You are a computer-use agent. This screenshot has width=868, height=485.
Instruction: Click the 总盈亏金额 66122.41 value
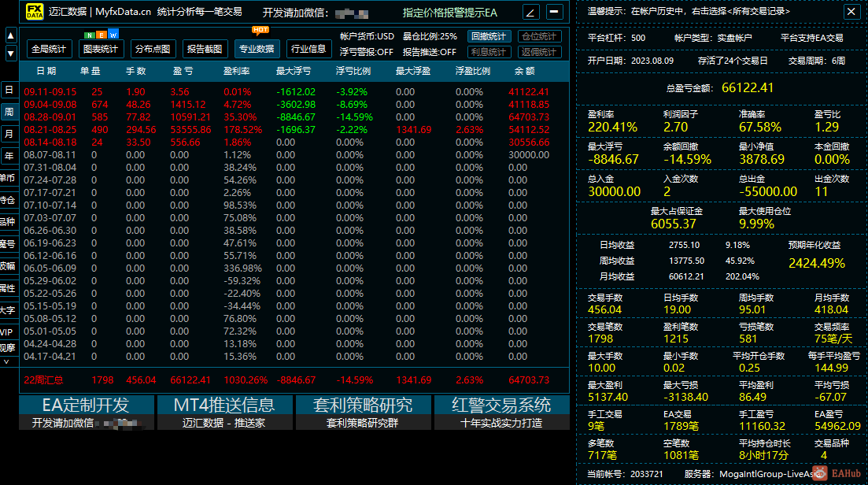[748, 87]
